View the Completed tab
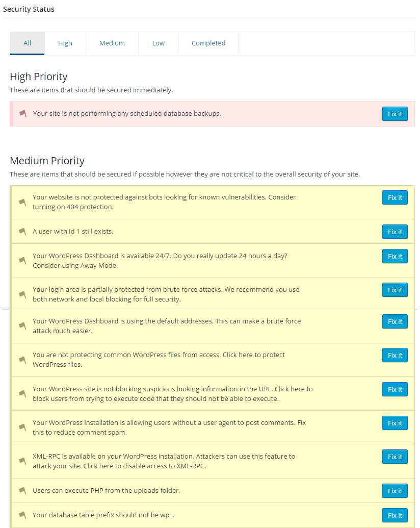This screenshot has height=528, width=420. point(208,43)
